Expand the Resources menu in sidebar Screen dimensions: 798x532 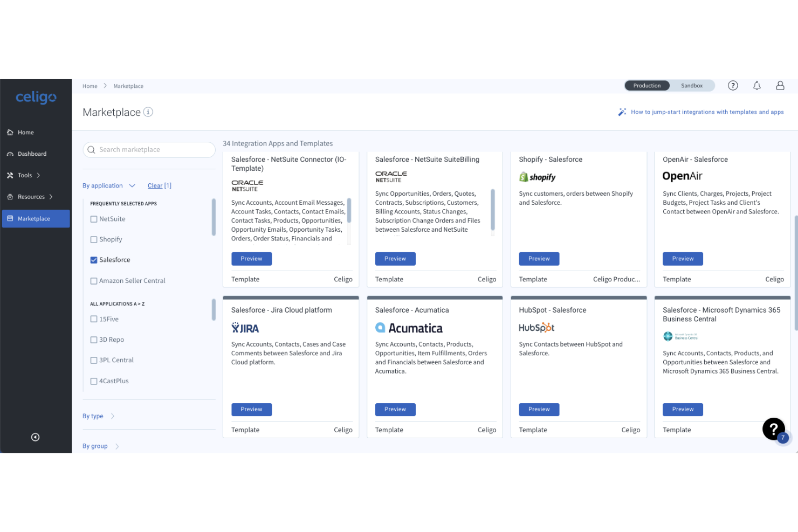pyautogui.click(x=36, y=197)
